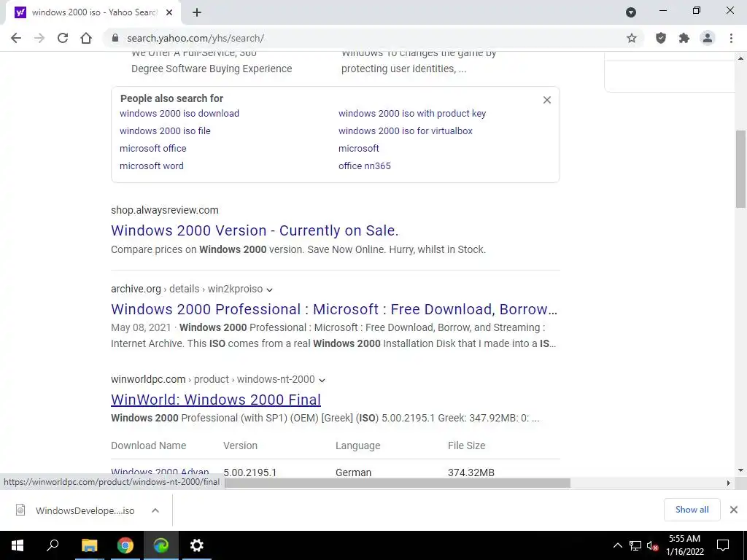Viewport: 747px width, 560px height.
Task: Open the Chrome profile avatar
Action: coord(708,38)
